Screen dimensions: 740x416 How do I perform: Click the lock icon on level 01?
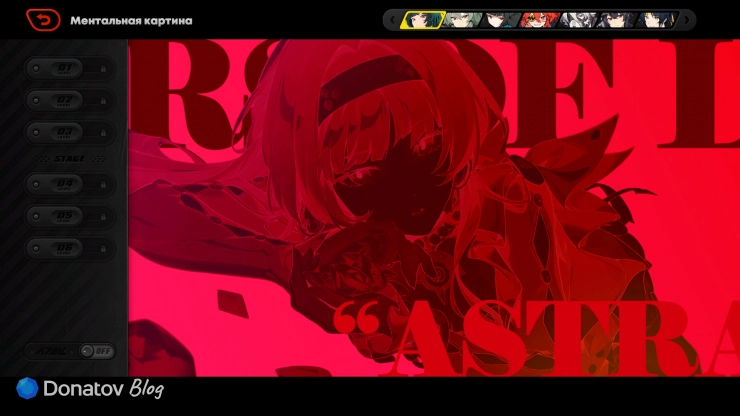[103, 69]
